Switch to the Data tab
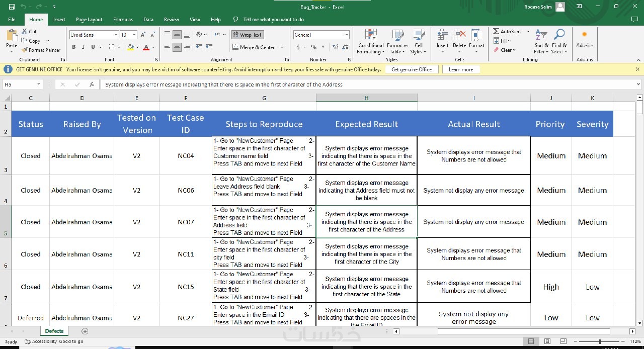The image size is (644, 349). [148, 20]
